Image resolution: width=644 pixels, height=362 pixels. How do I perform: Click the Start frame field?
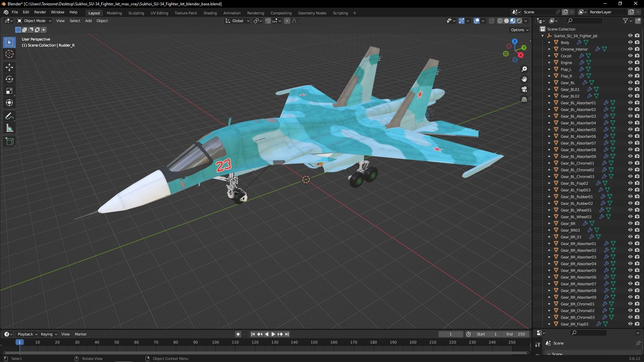pyautogui.click(x=487, y=334)
